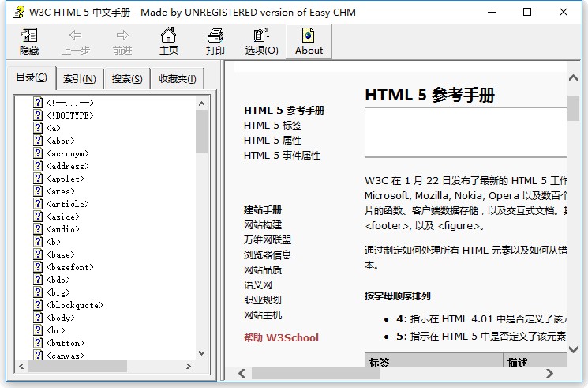Switch to the 收藏夹(I) favorites tab
This screenshot has height=388, width=588.
coord(178,78)
